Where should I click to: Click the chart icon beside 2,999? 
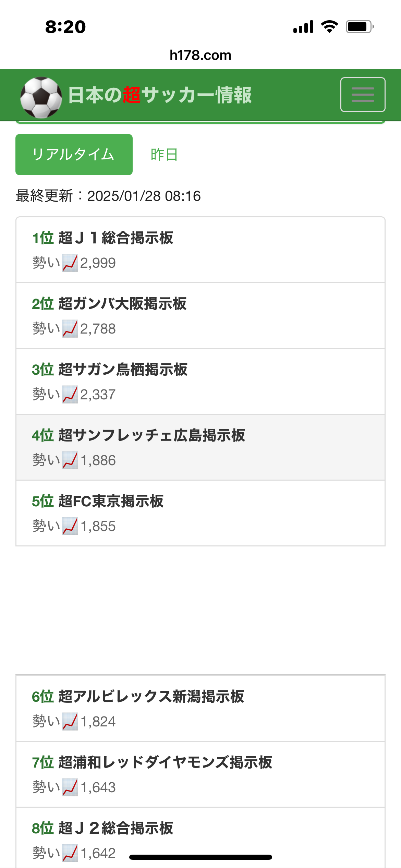click(70, 263)
